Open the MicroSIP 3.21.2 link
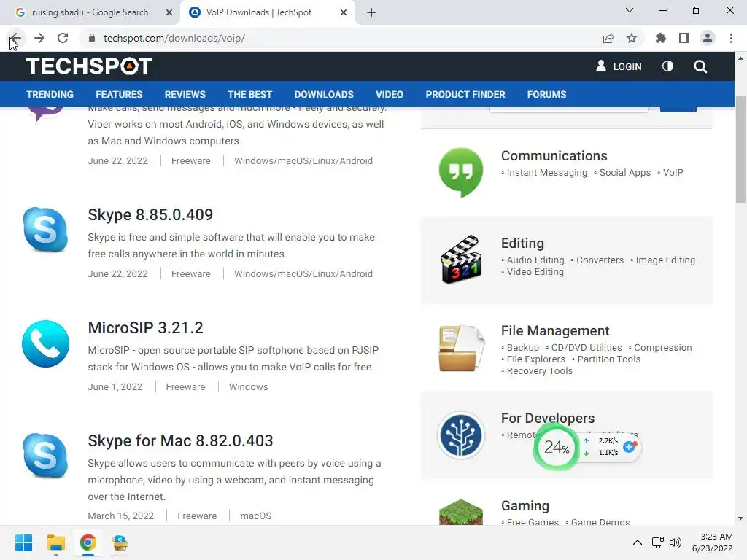Screen dimensions: 747x560 click(x=145, y=327)
